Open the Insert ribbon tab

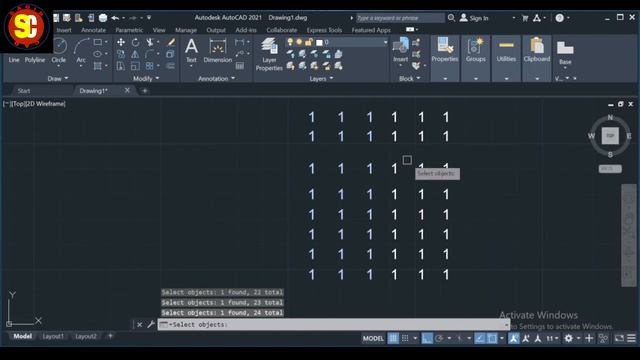pyautogui.click(x=64, y=30)
